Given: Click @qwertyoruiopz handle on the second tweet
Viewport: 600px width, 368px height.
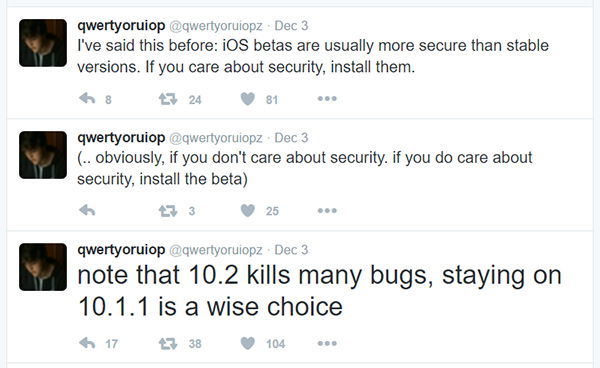Looking at the screenshot, I should click(x=216, y=138).
